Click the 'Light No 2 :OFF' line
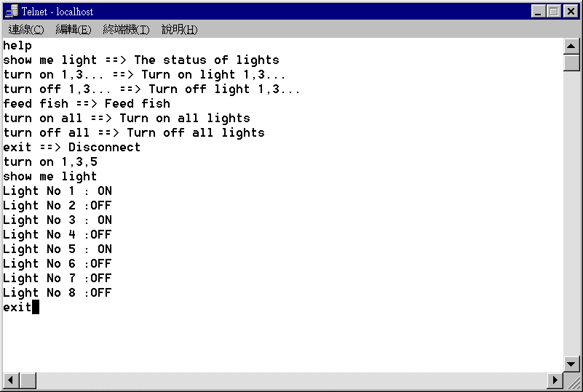This screenshot has width=583, height=392. (x=57, y=206)
